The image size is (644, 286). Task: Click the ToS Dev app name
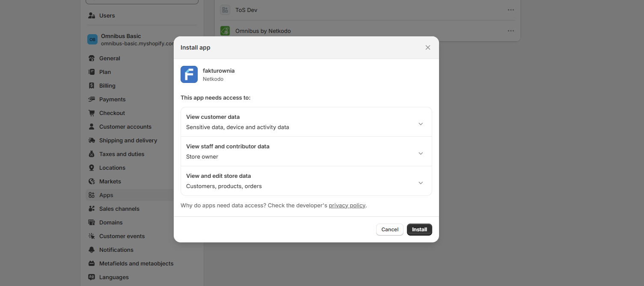point(246,10)
